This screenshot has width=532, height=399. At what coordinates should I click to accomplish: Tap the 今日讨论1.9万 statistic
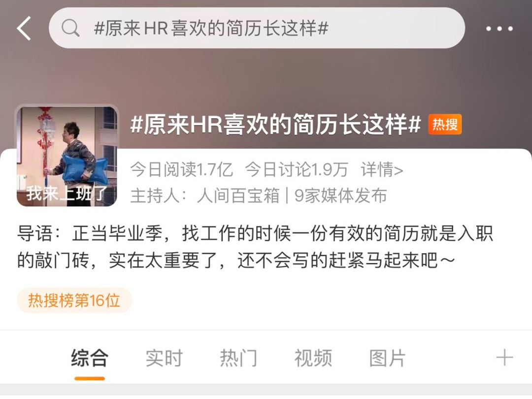[x=297, y=169]
